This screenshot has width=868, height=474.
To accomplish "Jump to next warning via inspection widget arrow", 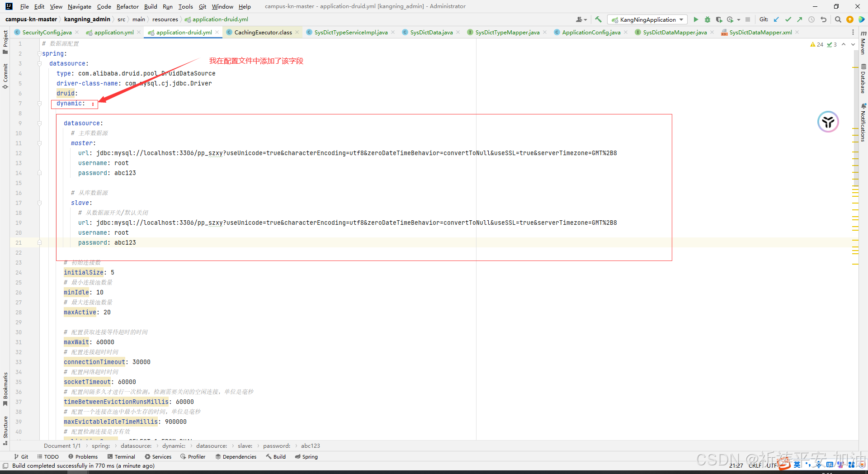I will click(x=854, y=44).
